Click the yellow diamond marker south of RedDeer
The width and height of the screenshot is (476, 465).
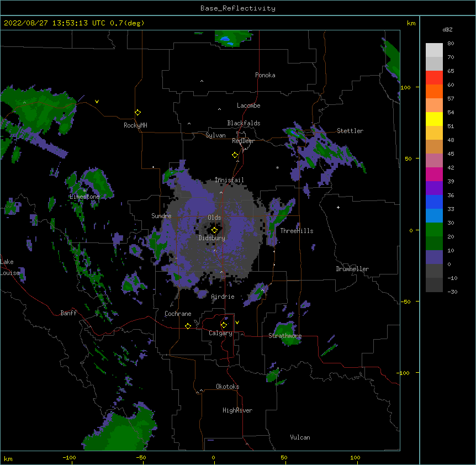point(235,155)
